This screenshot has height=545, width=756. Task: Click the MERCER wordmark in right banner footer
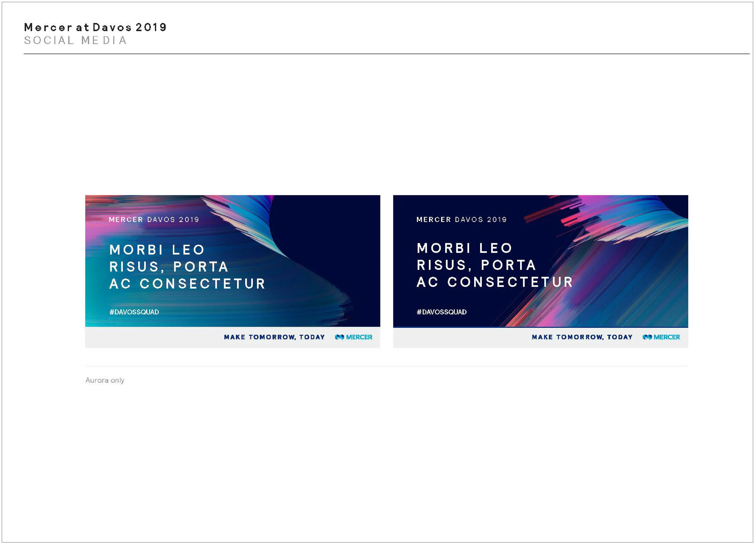point(667,337)
